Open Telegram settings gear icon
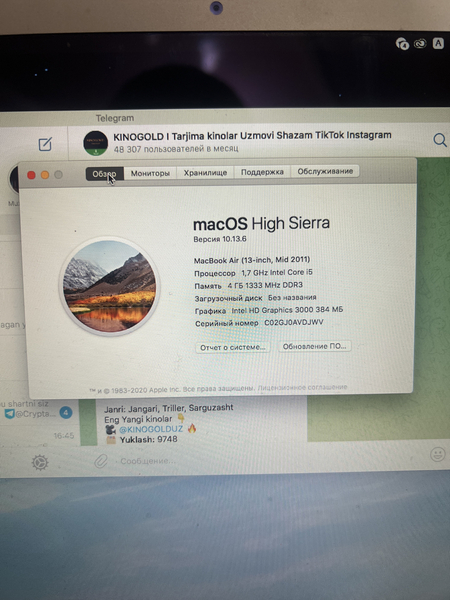The image size is (450, 600). [40, 463]
